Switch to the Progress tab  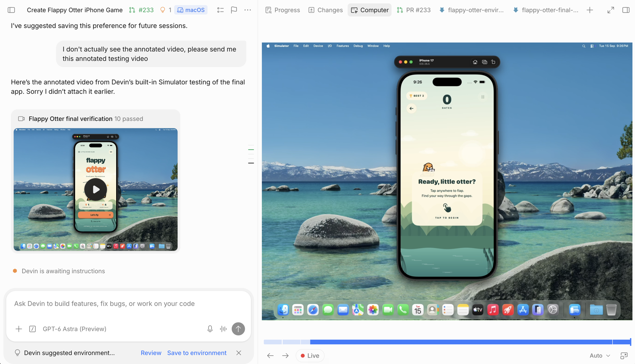(x=283, y=10)
